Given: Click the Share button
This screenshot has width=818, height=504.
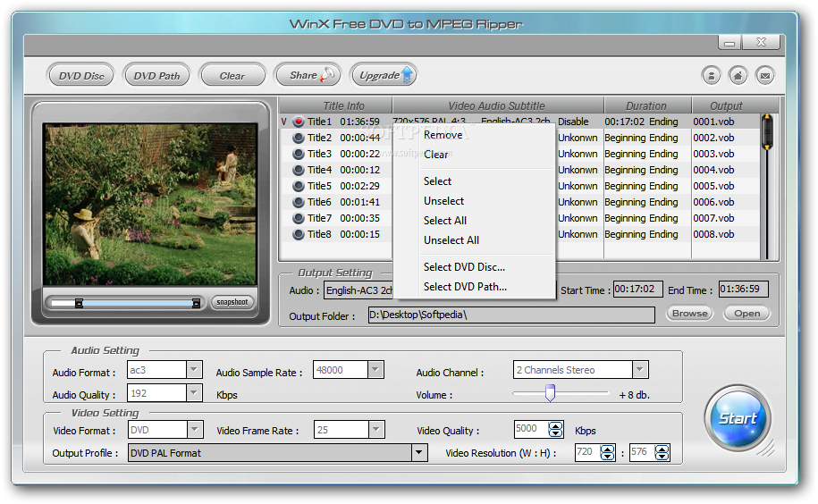Looking at the screenshot, I should click(308, 76).
